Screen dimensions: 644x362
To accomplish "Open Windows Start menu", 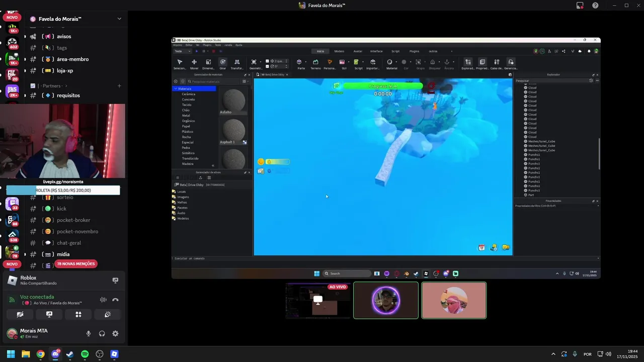I will 11,354.
